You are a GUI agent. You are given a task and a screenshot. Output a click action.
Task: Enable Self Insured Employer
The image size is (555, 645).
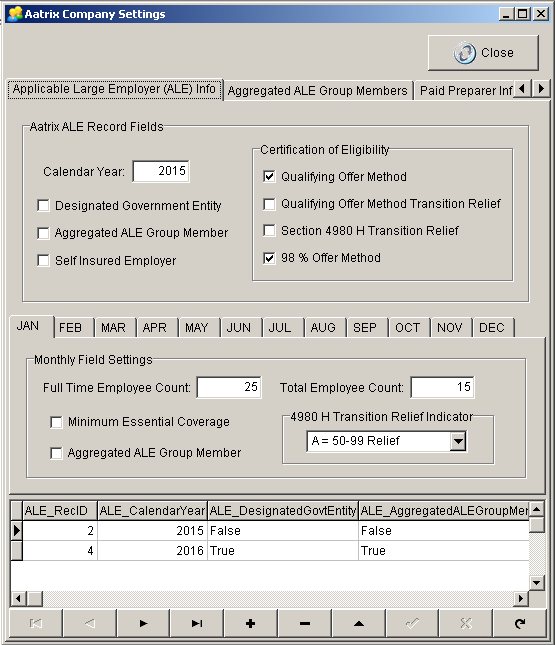point(43,260)
